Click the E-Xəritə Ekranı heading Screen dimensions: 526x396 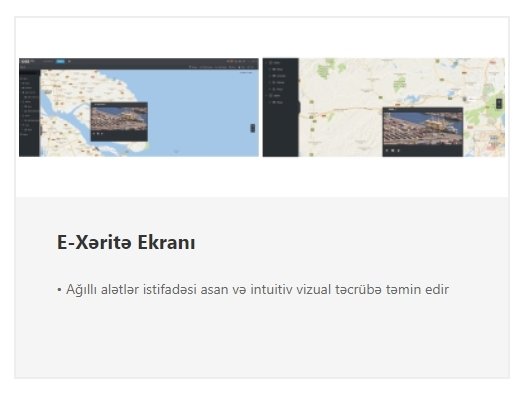point(126,242)
